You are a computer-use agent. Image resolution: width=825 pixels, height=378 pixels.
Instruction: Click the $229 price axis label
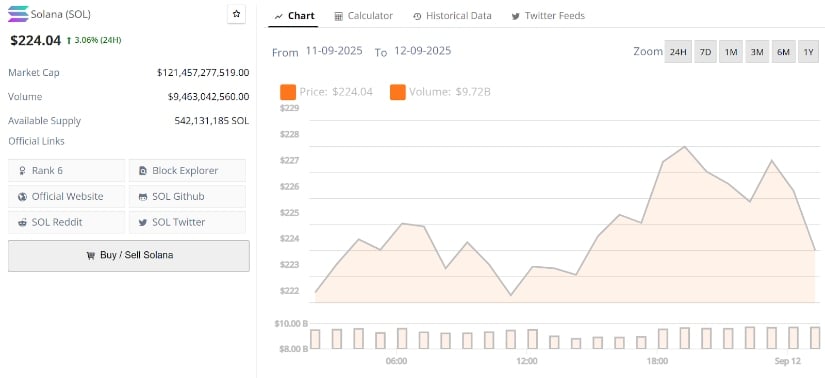289,108
